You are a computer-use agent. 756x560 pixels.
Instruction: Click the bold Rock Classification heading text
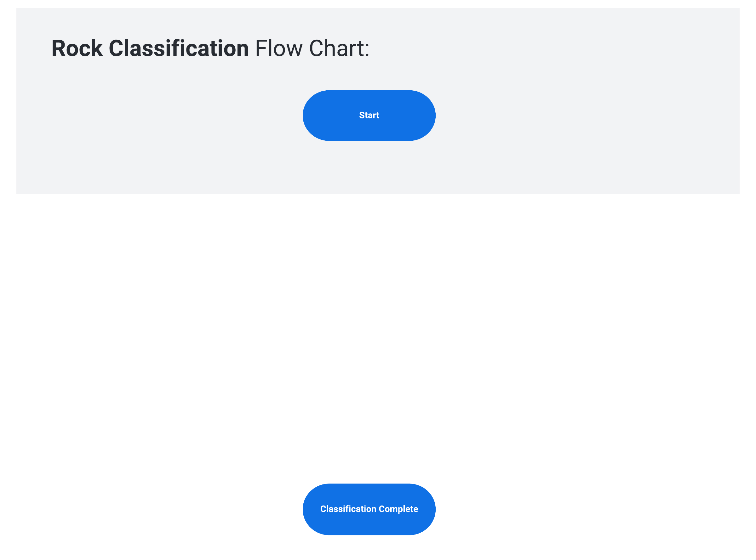[x=150, y=48]
